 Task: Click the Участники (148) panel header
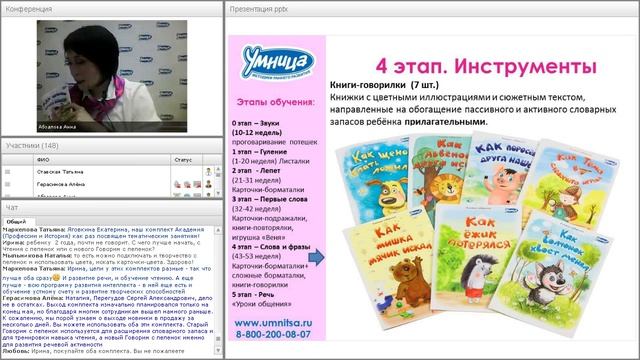pos(112,146)
